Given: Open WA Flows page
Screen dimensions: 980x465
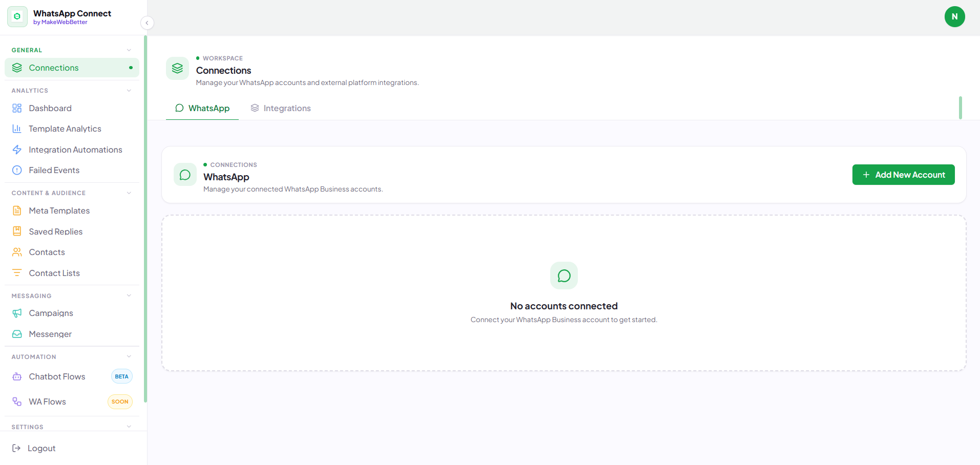Looking at the screenshot, I should pyautogui.click(x=72, y=401).
